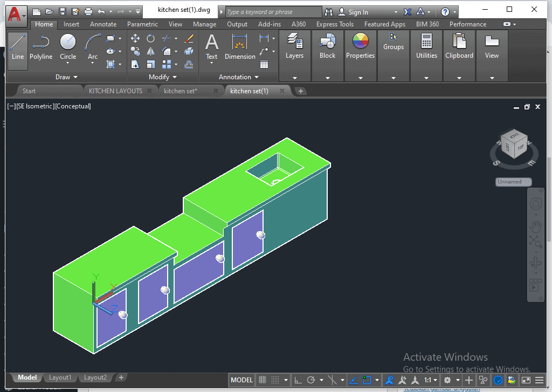Toggle 2D Object Snap in status bar

coord(367,380)
